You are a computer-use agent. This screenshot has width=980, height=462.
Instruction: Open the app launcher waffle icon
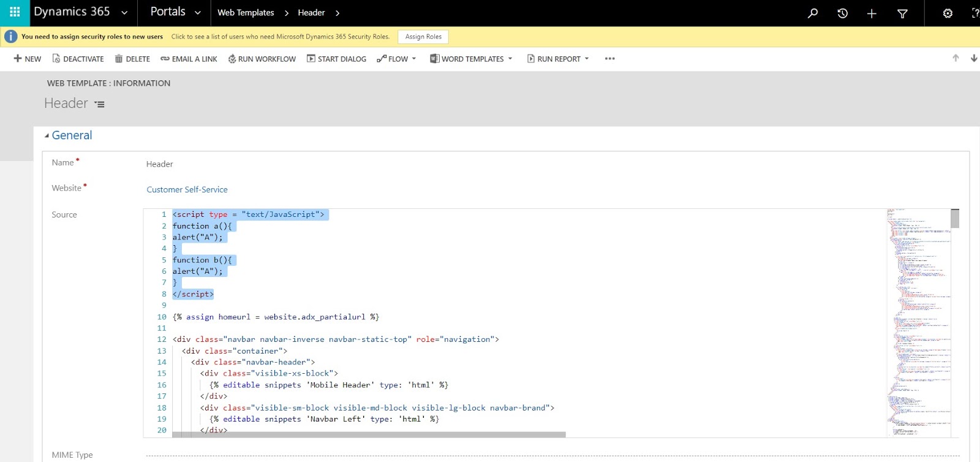point(15,12)
